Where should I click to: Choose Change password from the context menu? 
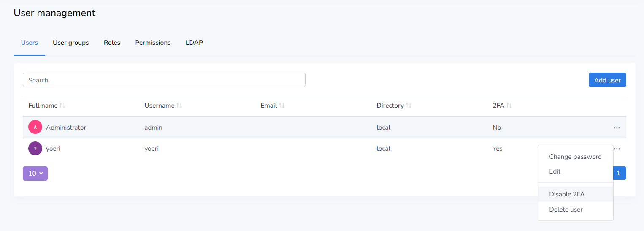click(575, 157)
